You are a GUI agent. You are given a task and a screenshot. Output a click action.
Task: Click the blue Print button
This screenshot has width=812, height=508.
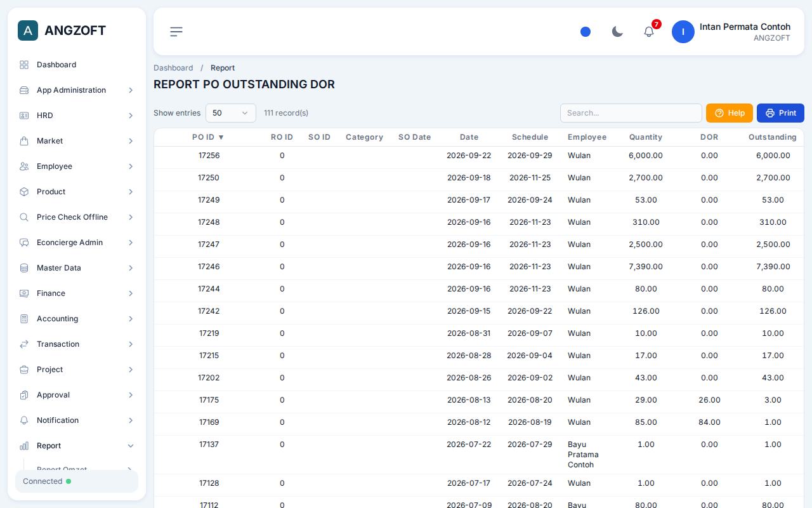[x=780, y=113]
